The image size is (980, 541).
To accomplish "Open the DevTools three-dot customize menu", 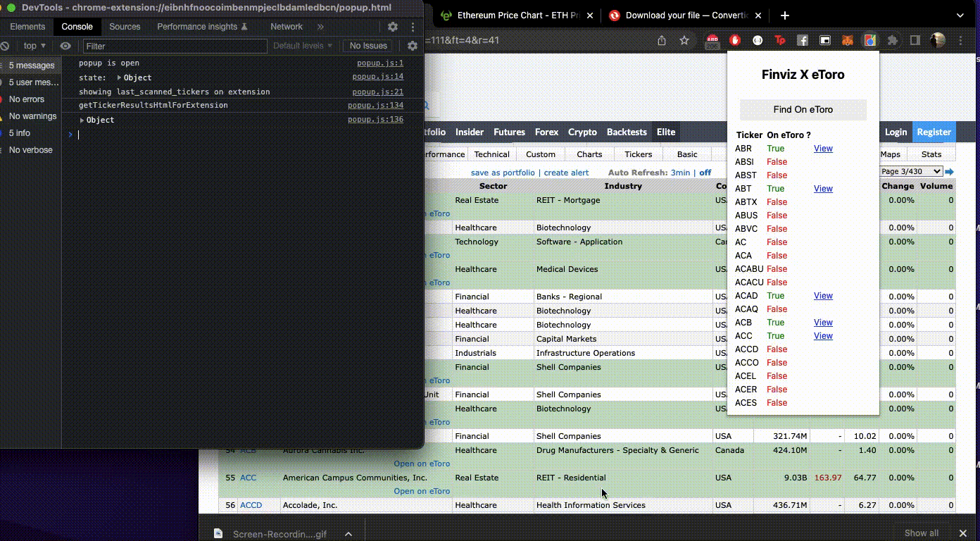I will (412, 27).
